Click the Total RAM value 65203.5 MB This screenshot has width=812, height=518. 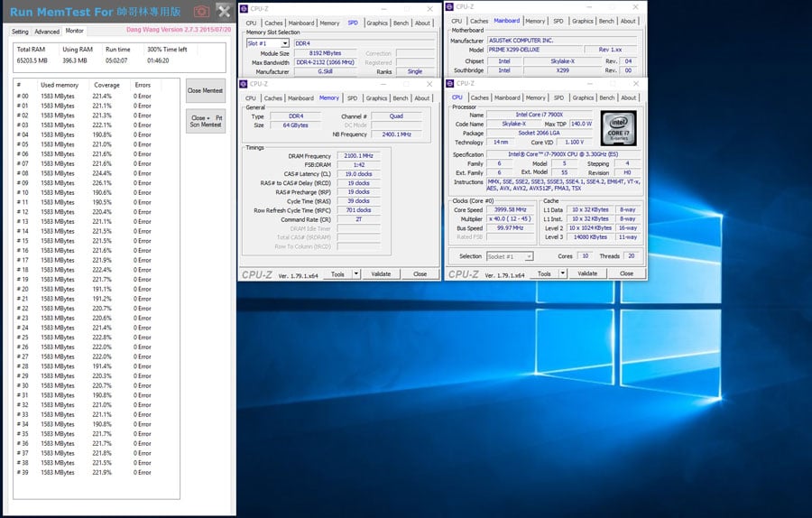coord(32,60)
